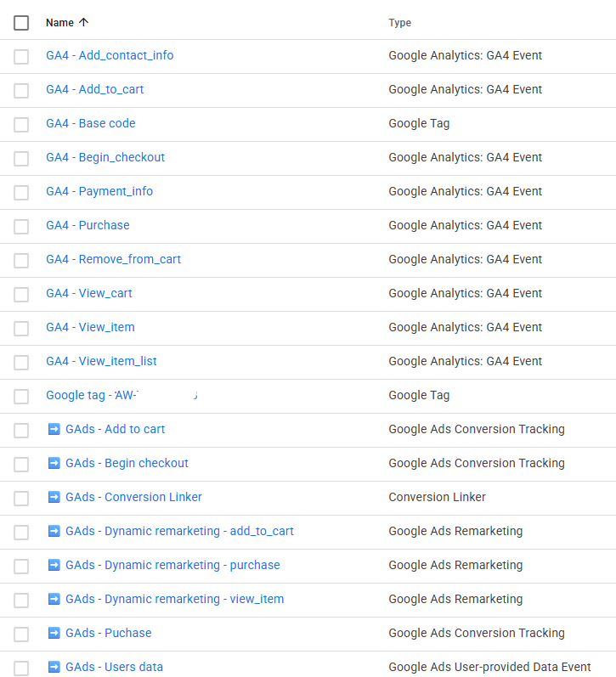Sort by the Type column header
Image resolution: width=616 pixels, height=677 pixels.
coord(399,22)
